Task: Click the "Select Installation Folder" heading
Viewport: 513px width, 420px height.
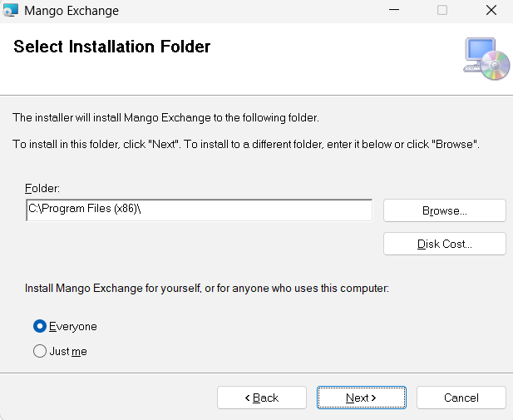Action: tap(112, 47)
